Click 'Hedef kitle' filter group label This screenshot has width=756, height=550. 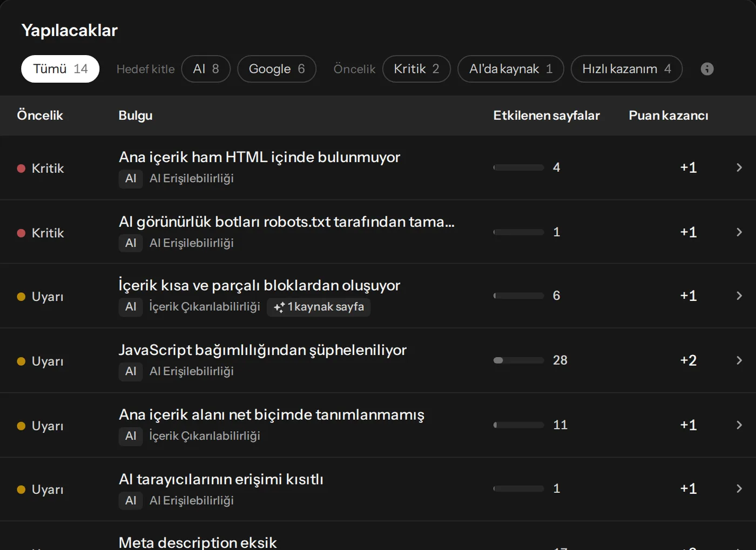pyautogui.click(x=146, y=69)
